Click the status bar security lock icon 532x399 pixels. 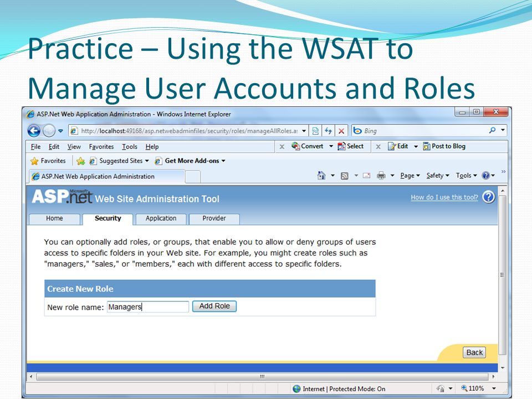click(x=441, y=388)
